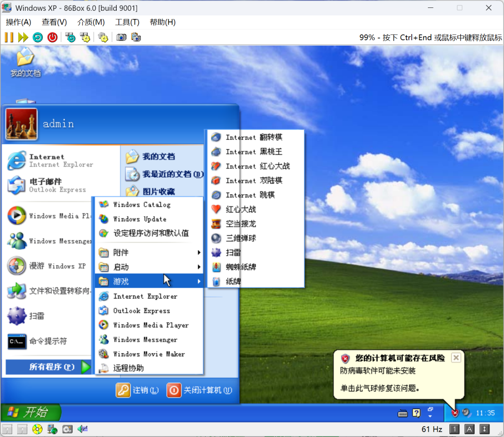Launch Internet 翻转棋 game
Screen dimensions: 504x437
pyautogui.click(x=256, y=137)
